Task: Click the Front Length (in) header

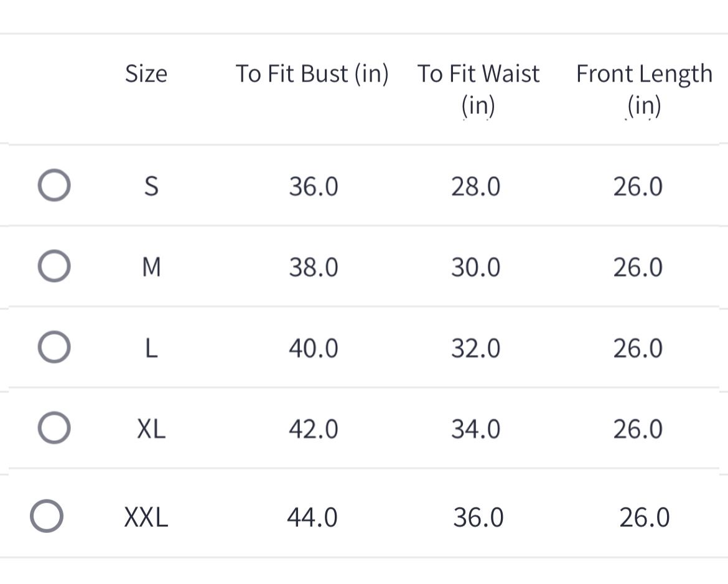Action: coord(644,89)
